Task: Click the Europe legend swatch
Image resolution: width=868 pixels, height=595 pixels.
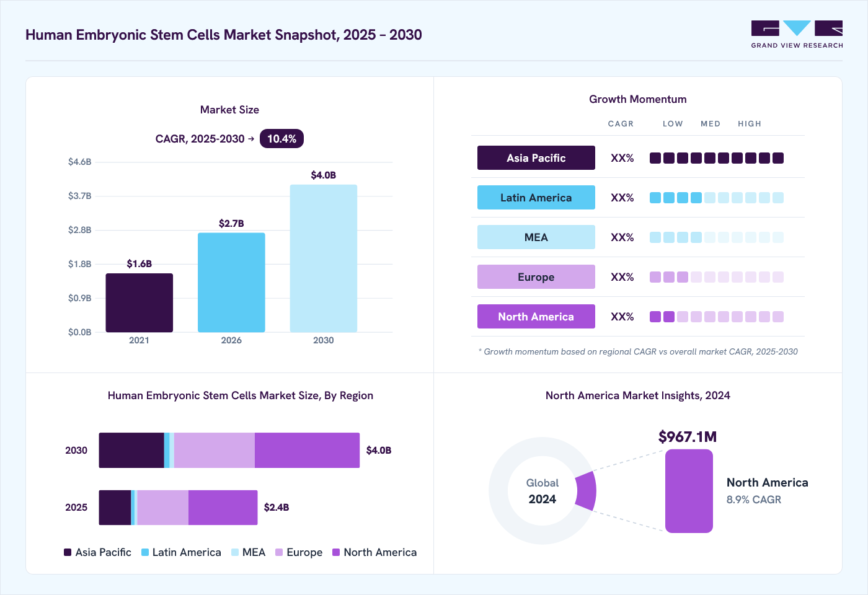Action: [x=279, y=552]
